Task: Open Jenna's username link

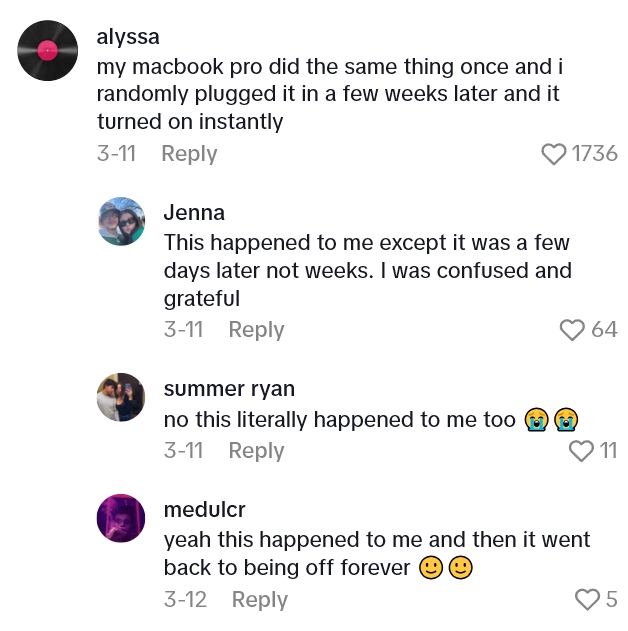Action: (194, 213)
